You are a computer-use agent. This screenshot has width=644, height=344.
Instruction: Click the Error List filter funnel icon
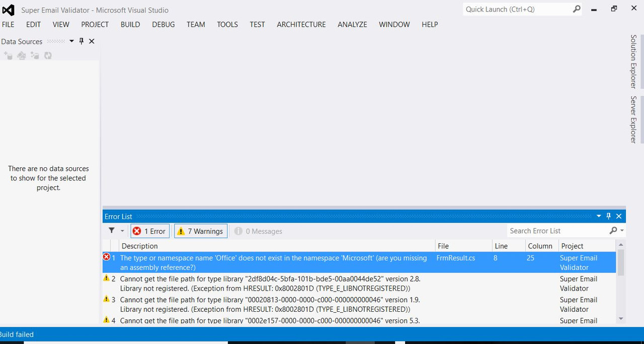point(112,231)
